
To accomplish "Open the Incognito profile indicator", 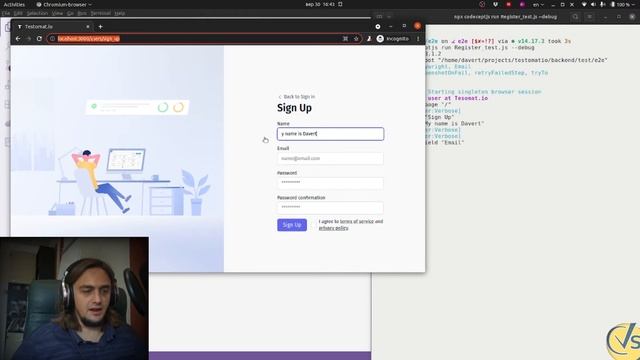I will coord(393,38).
